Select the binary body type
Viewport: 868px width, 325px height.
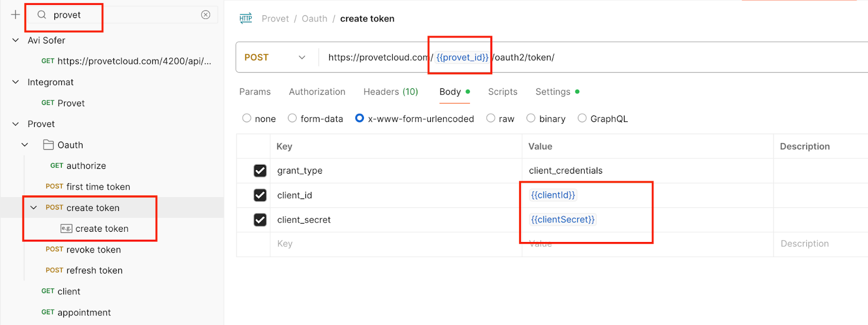coord(531,118)
